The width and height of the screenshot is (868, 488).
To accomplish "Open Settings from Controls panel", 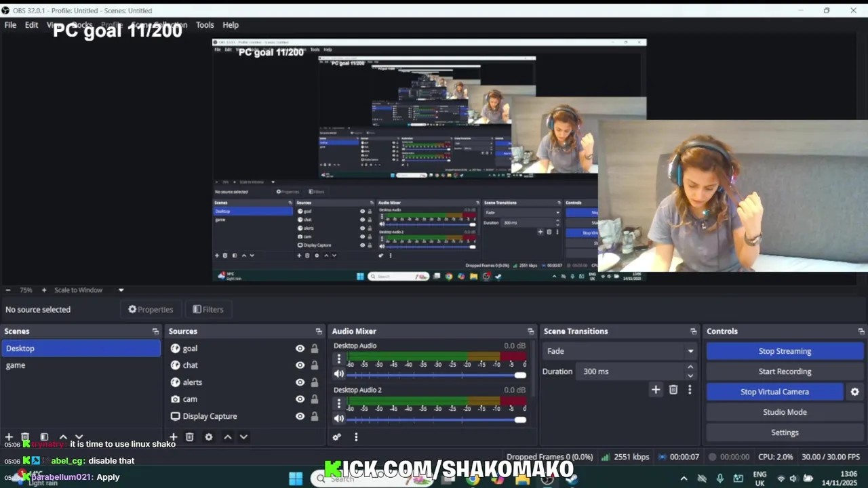I will (x=785, y=432).
